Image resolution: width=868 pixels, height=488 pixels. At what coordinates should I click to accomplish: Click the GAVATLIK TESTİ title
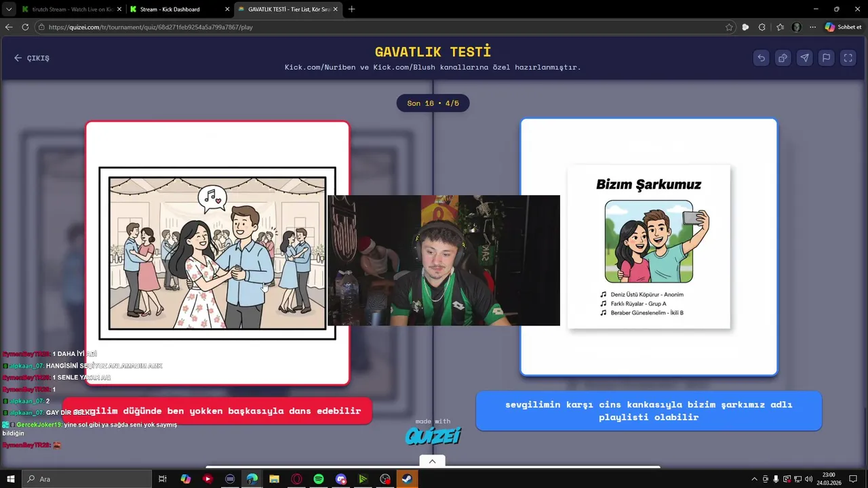coord(433,52)
